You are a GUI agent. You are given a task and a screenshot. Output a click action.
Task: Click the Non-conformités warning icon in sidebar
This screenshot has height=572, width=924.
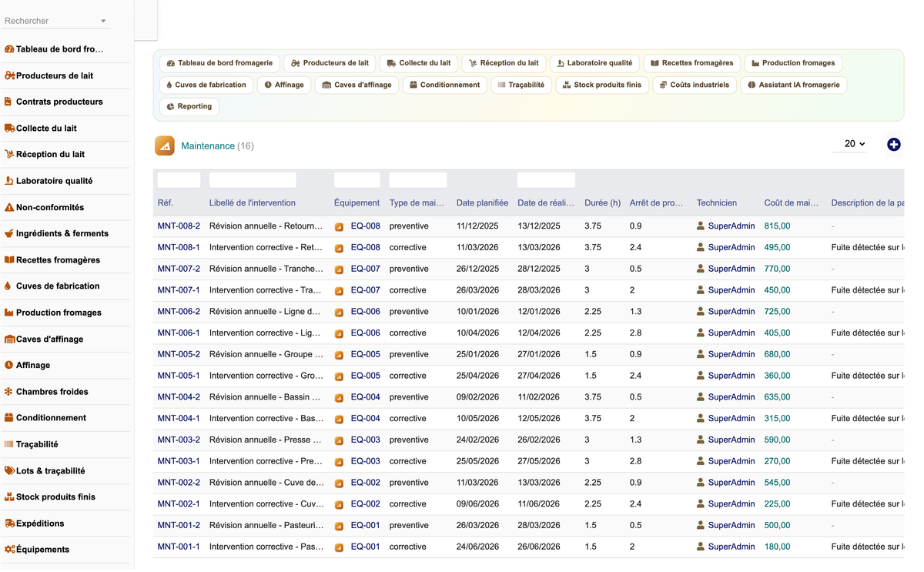(x=9, y=207)
